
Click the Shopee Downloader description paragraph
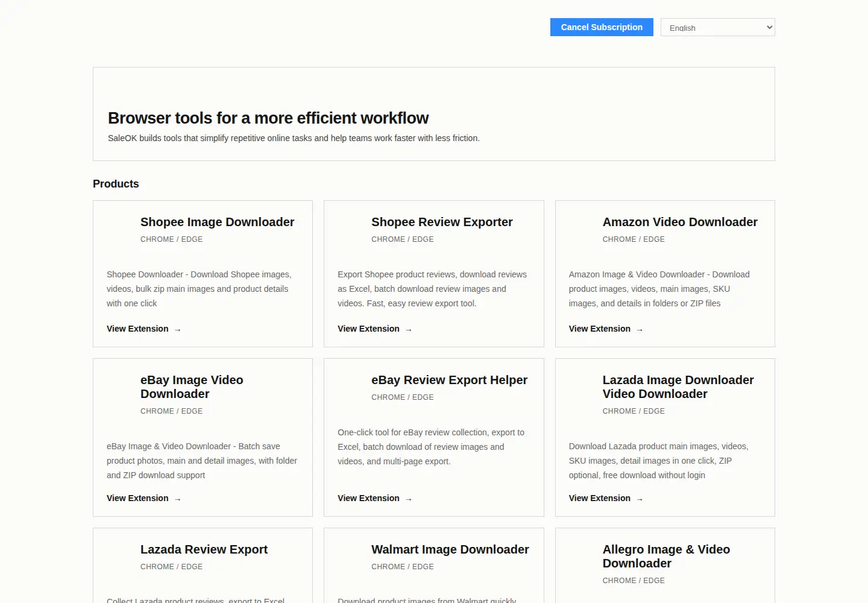(x=199, y=289)
